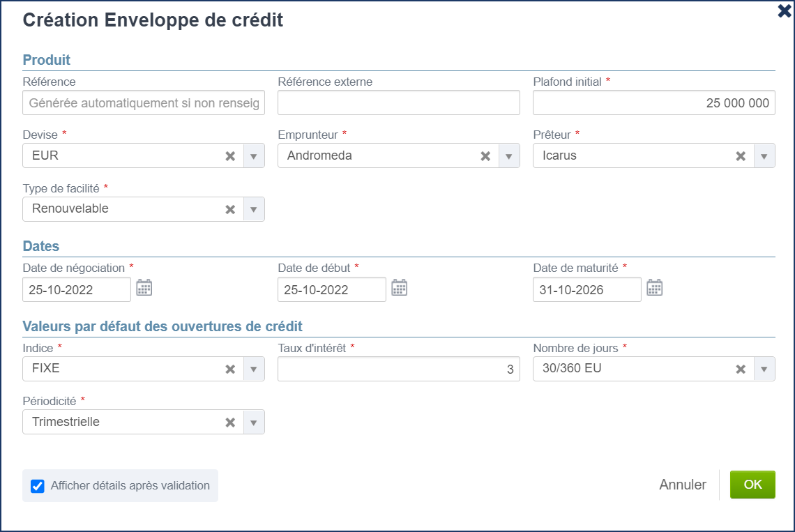
Task: Click the Taux d'intérêt input field
Action: [398, 369]
